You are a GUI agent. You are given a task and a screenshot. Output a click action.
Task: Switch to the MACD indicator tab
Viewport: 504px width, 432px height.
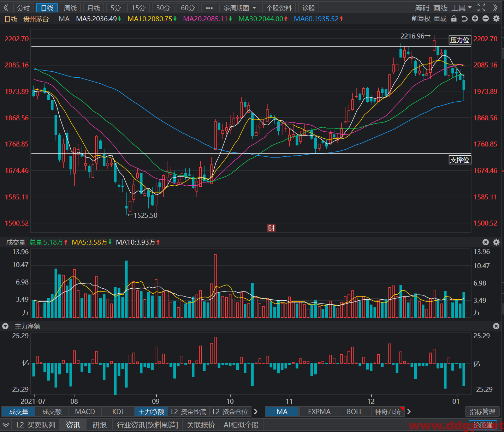85,412
